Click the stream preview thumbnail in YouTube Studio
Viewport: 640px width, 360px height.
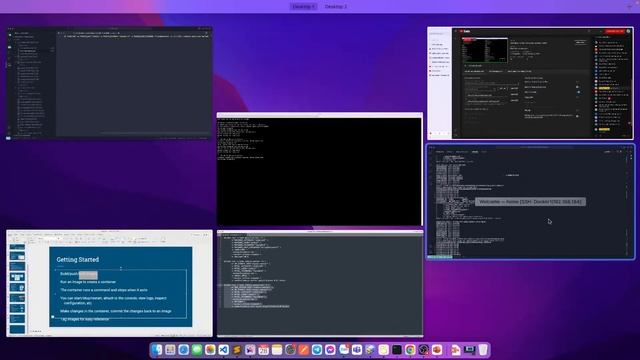[484, 50]
